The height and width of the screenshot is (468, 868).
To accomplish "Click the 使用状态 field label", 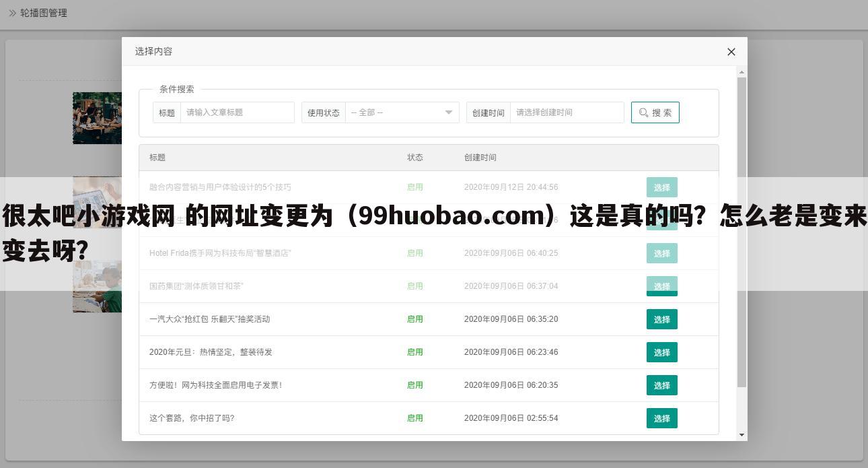I will point(324,112).
